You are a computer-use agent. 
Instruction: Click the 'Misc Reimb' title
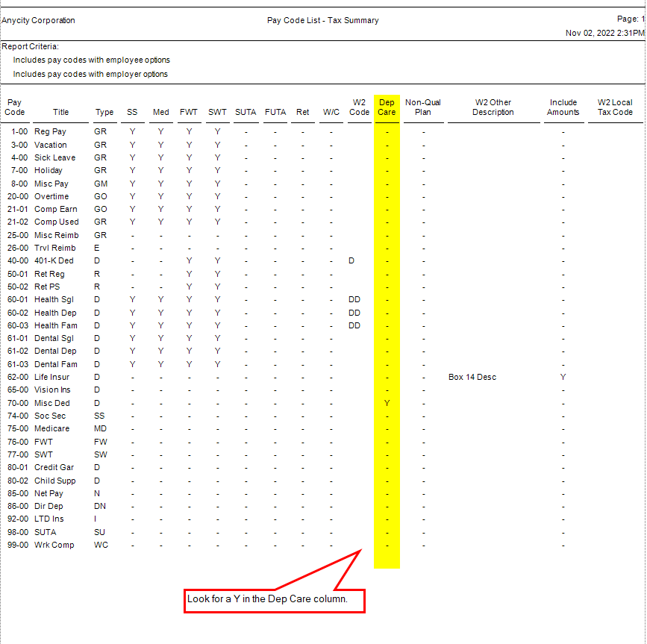(x=57, y=235)
